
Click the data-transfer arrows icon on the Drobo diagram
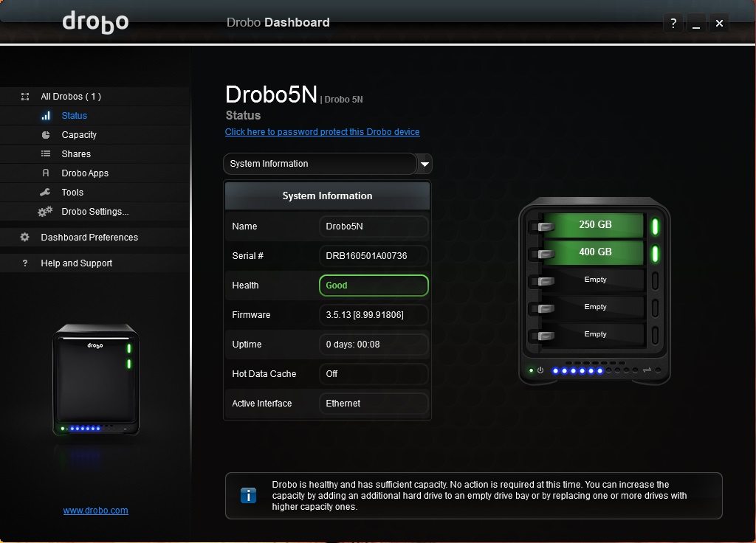[x=647, y=370]
